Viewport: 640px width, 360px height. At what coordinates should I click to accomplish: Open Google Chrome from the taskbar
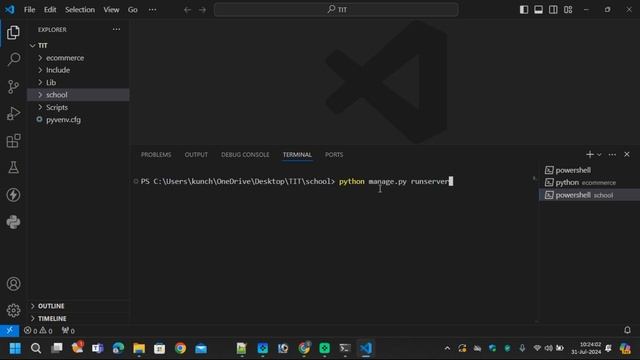(180, 348)
